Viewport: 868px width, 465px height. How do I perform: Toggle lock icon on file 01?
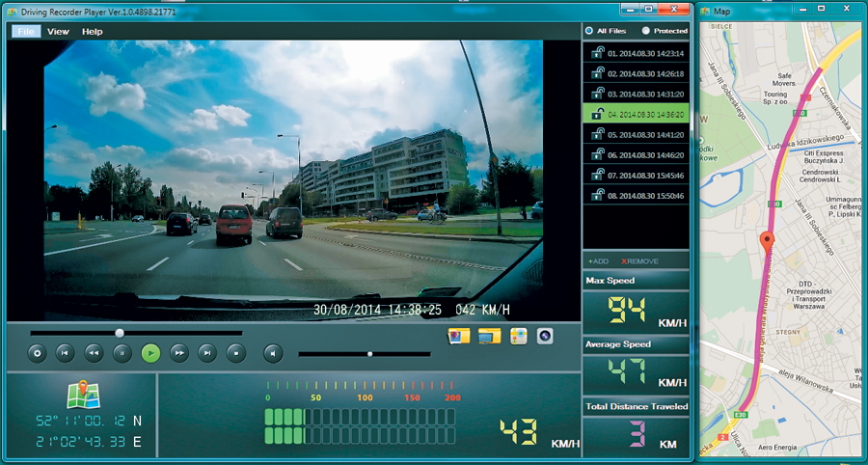tap(598, 53)
